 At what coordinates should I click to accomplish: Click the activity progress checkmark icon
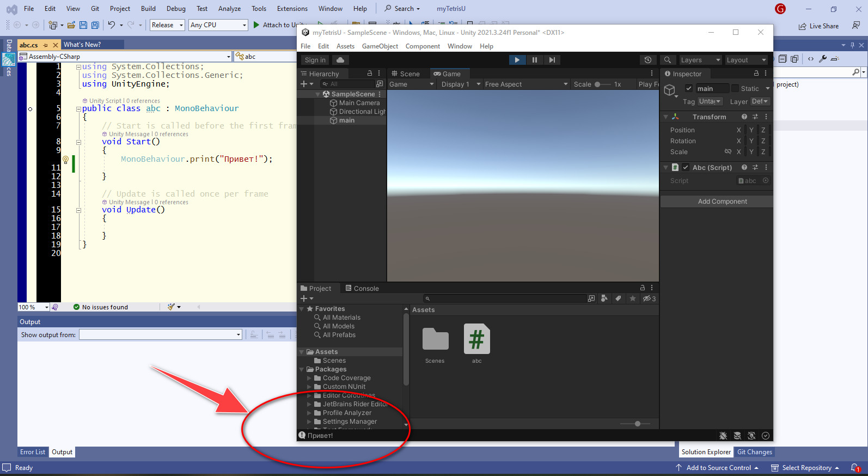(x=766, y=436)
